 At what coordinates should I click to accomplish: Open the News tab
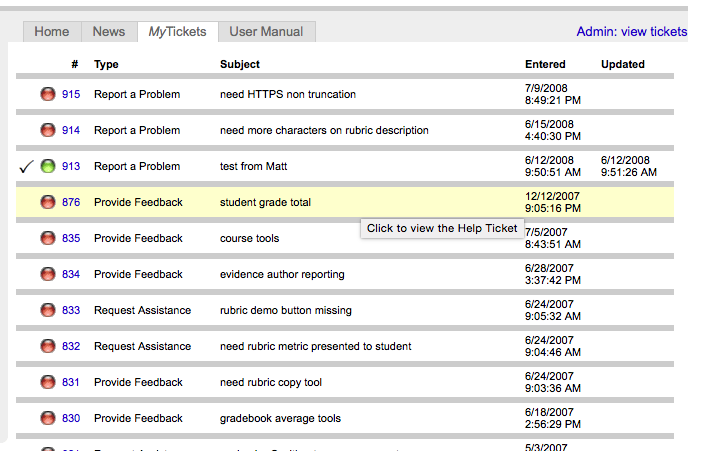click(109, 31)
